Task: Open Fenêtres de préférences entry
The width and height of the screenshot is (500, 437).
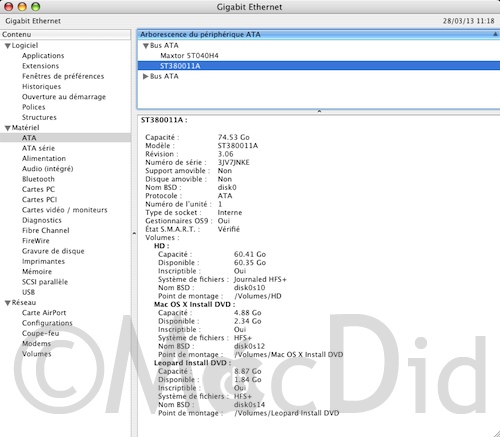Action: 63,76
